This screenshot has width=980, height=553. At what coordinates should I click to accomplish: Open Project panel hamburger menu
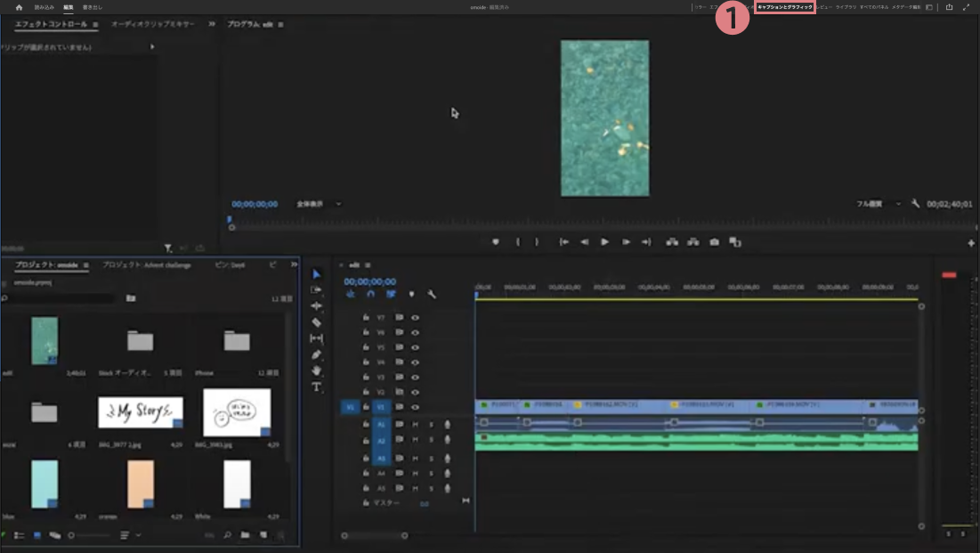tap(85, 265)
